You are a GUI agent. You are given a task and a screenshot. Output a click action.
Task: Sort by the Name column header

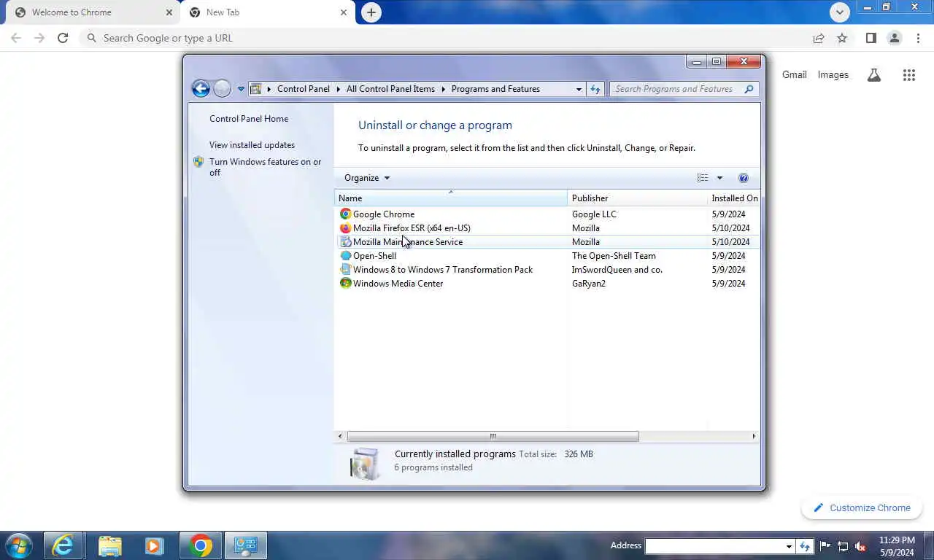[x=451, y=198]
